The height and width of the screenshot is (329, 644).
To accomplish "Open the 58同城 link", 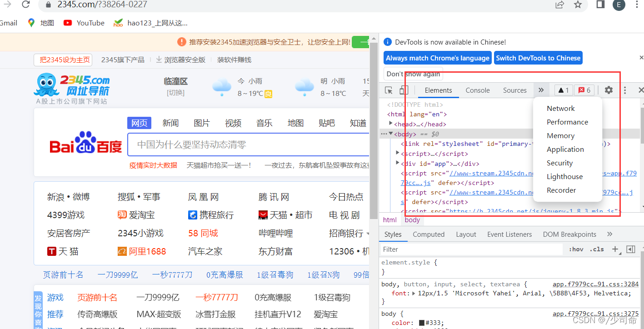I will point(203,233).
